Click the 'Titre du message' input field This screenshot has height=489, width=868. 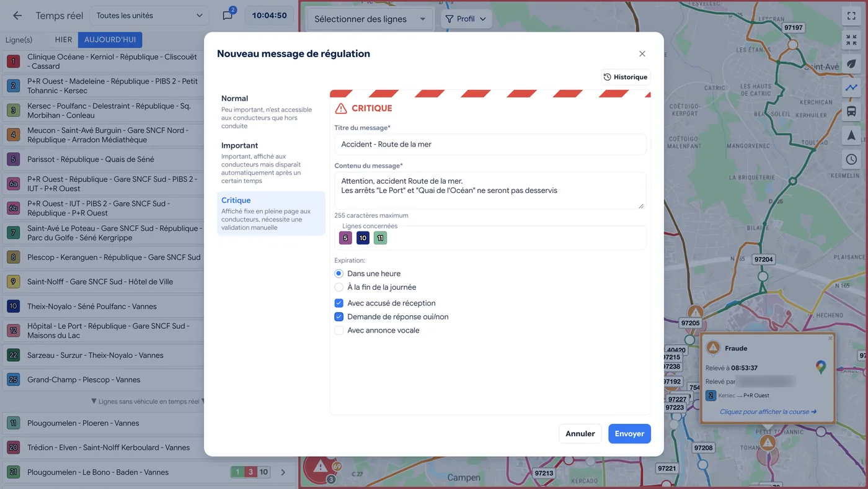tap(490, 144)
